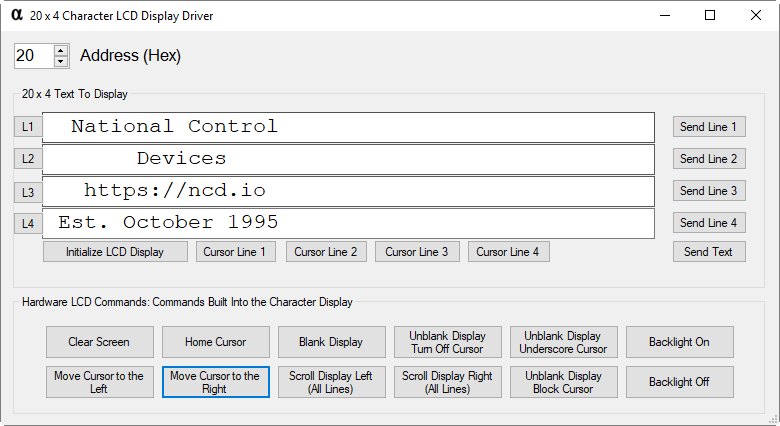
Task: Click the Send Text button
Action: pos(709,252)
